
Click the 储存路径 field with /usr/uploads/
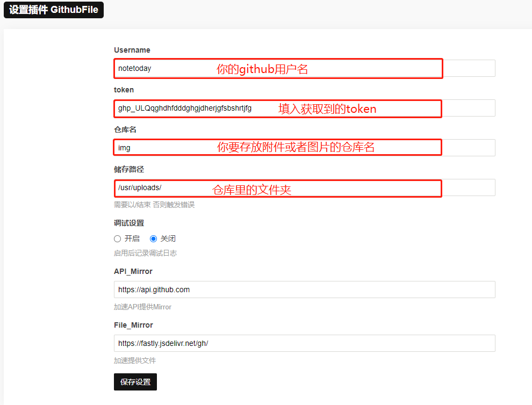304,187
